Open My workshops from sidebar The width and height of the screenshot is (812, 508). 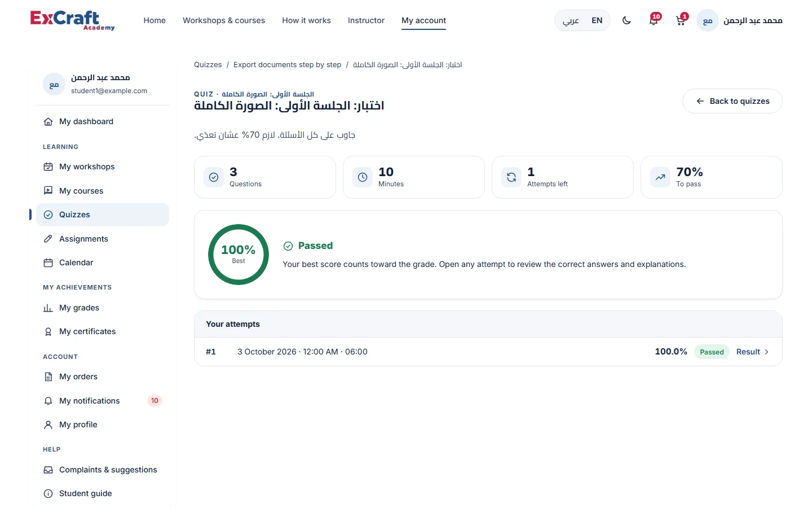[103, 167]
